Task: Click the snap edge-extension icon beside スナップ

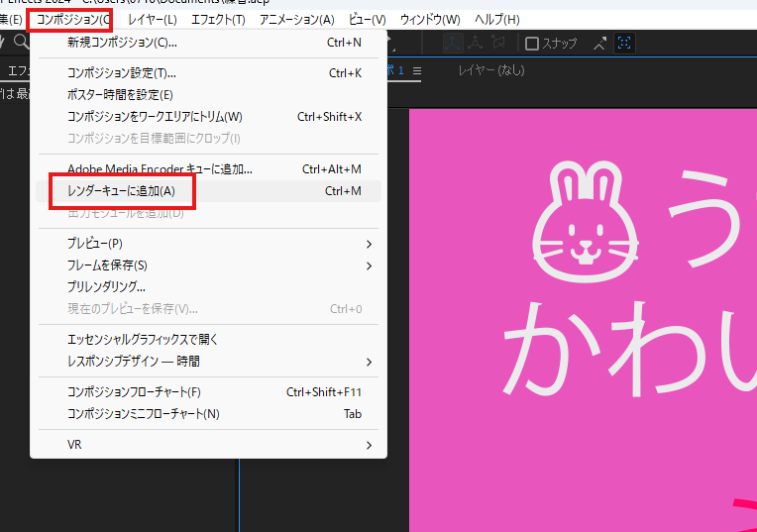Action: pos(599,43)
